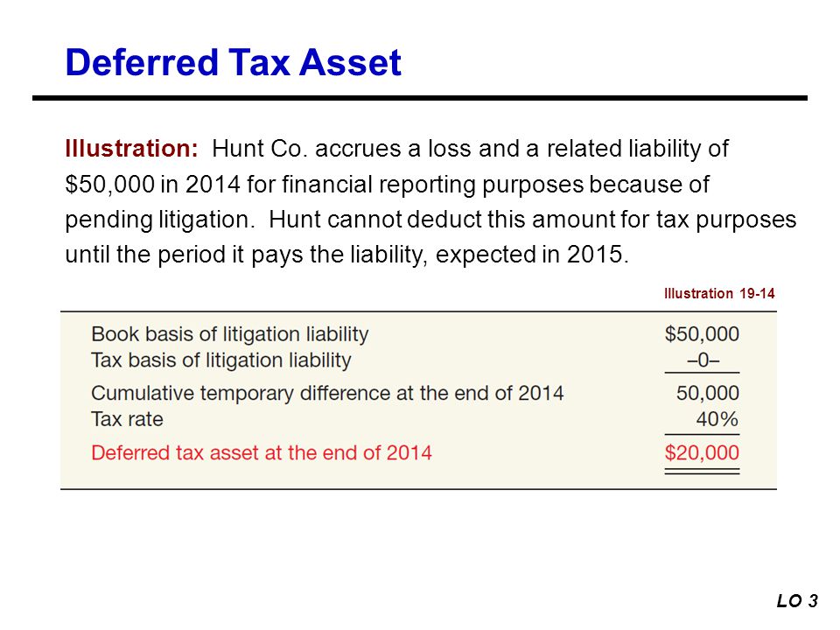Click '$50,000 in 2014' in the paragraph
Screen dimensions: 840x630
(152, 185)
